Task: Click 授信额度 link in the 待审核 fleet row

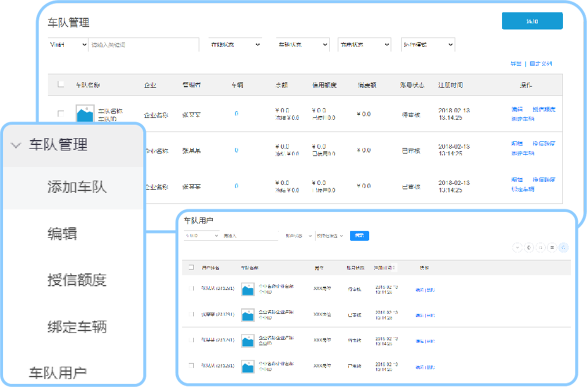Action: click(544, 109)
